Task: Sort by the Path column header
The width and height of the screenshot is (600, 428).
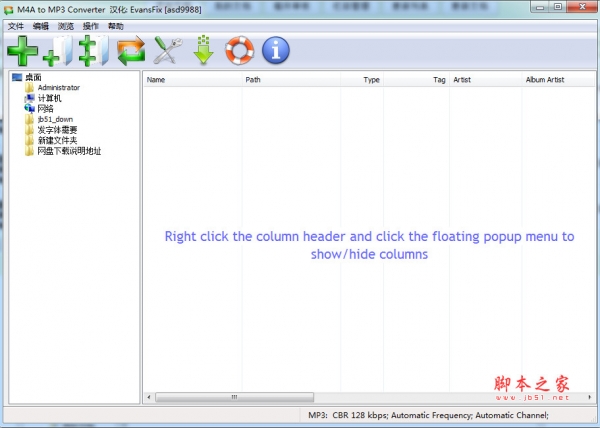Action: [x=291, y=80]
